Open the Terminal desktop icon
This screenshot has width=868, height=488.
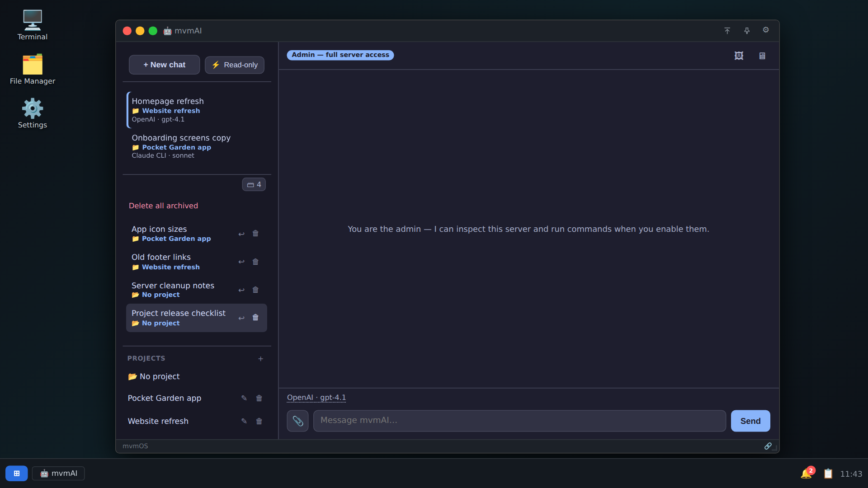33,25
